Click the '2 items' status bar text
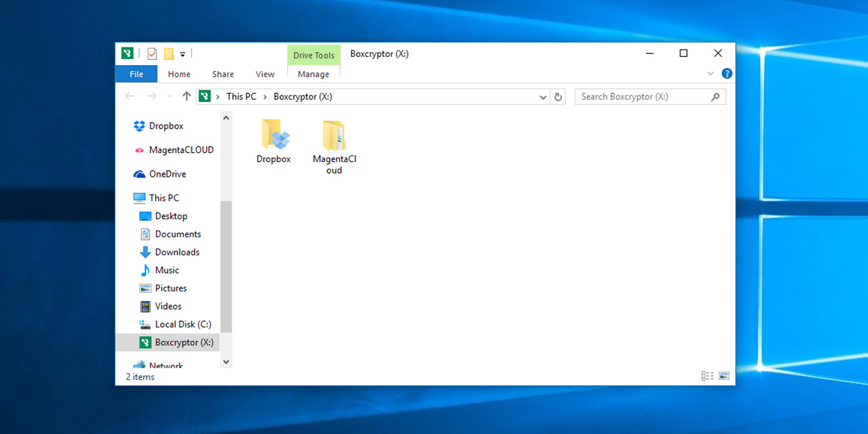868x434 pixels. point(140,377)
